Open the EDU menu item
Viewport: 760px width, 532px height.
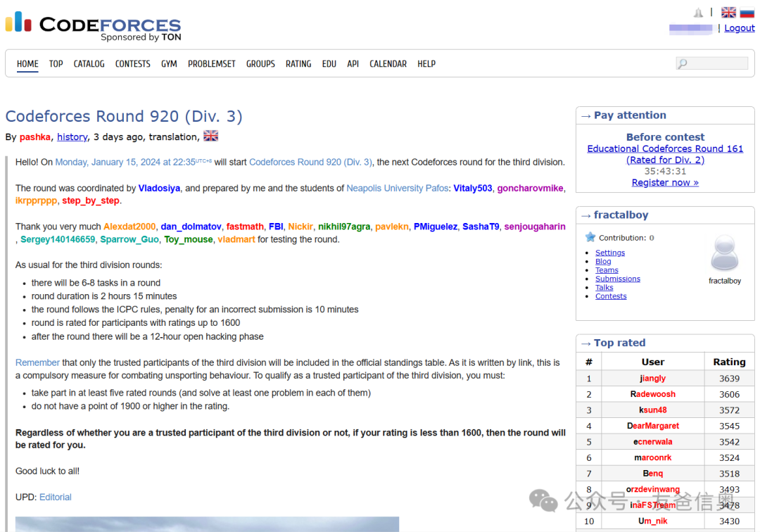pos(329,64)
